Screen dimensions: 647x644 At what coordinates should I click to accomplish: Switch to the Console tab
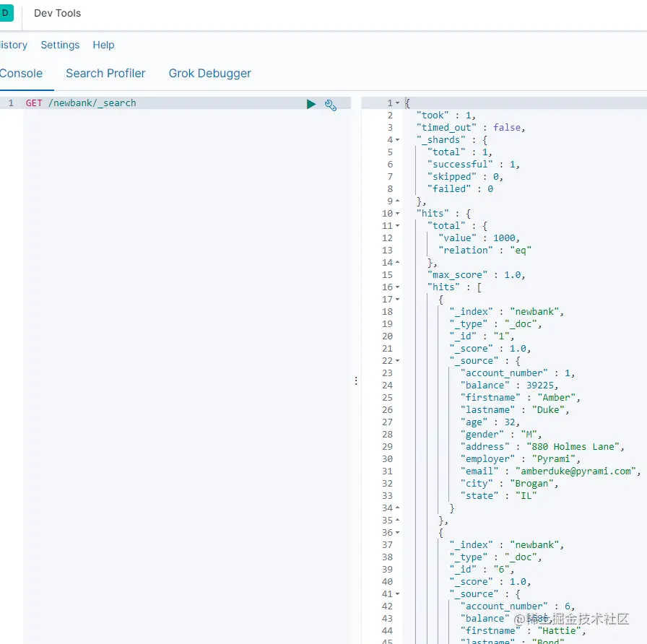(21, 74)
